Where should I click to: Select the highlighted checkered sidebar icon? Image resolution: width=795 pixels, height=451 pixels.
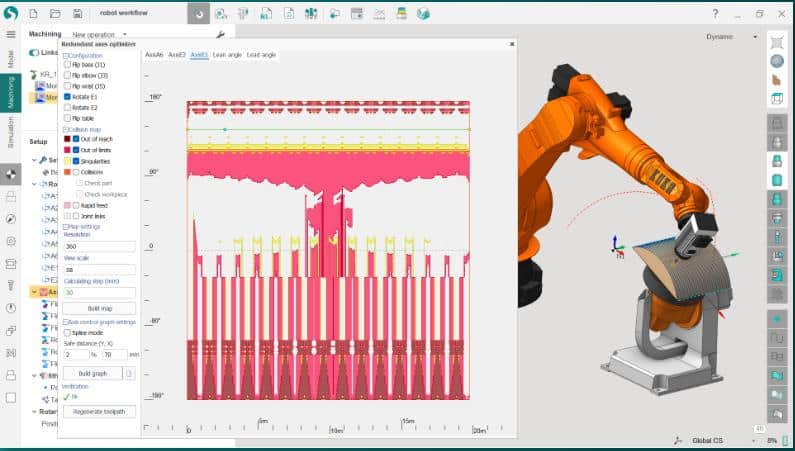11,174
